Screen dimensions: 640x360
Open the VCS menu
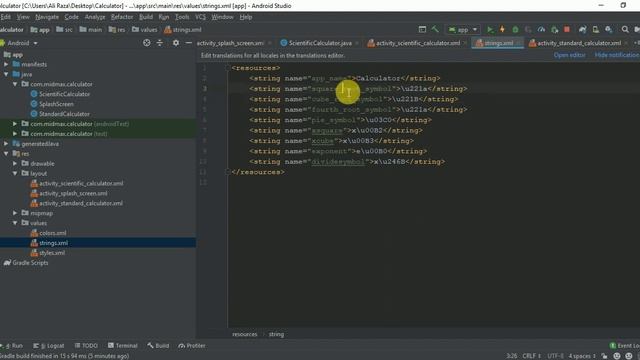pos(200,17)
